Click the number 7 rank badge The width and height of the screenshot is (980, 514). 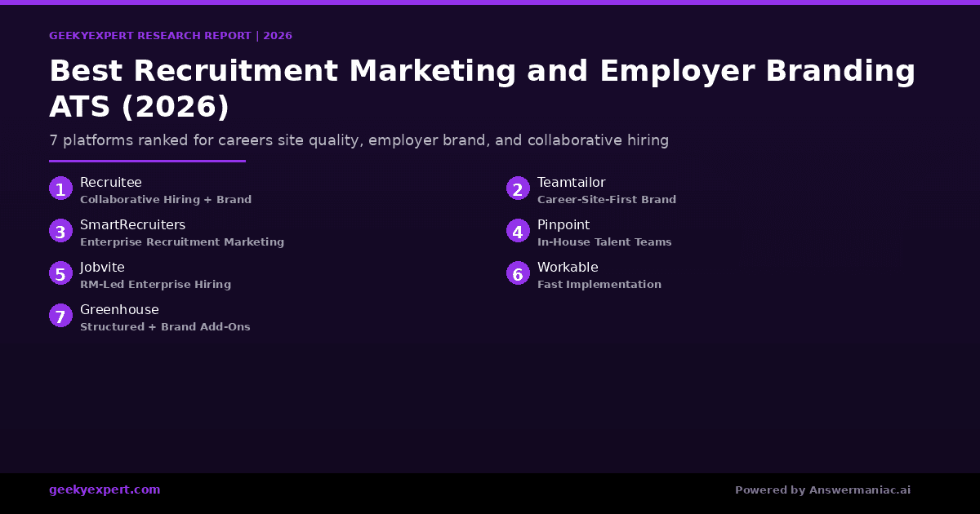60,316
